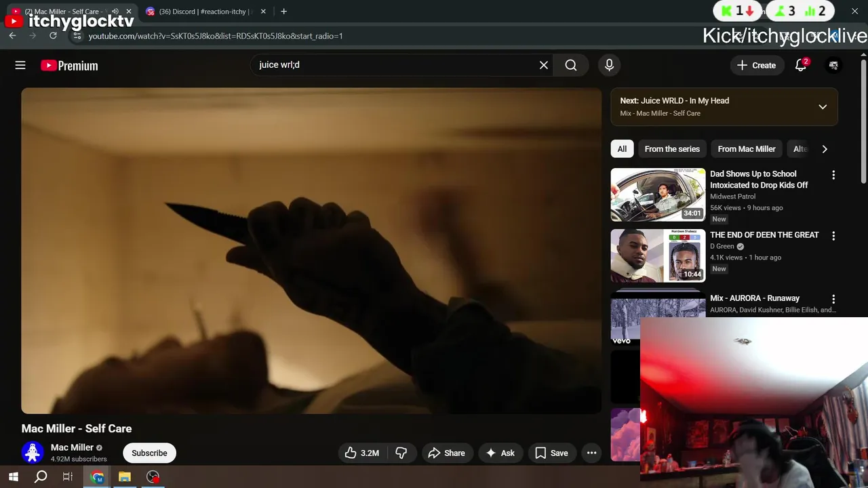868x488 pixels.
Task: Click the browser address bar URL
Action: (x=216, y=36)
